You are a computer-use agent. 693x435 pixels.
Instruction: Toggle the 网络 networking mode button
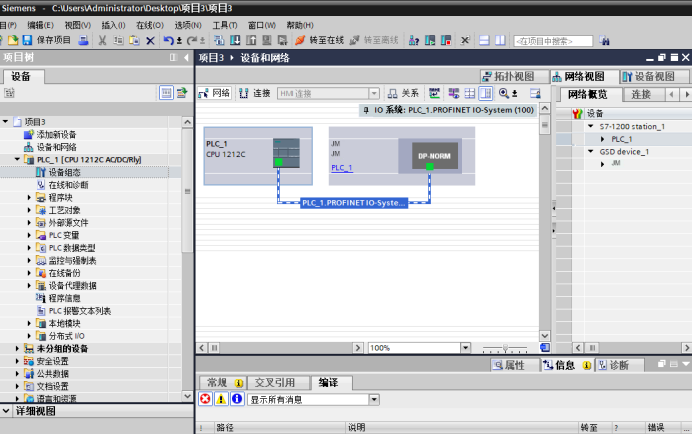[214, 93]
